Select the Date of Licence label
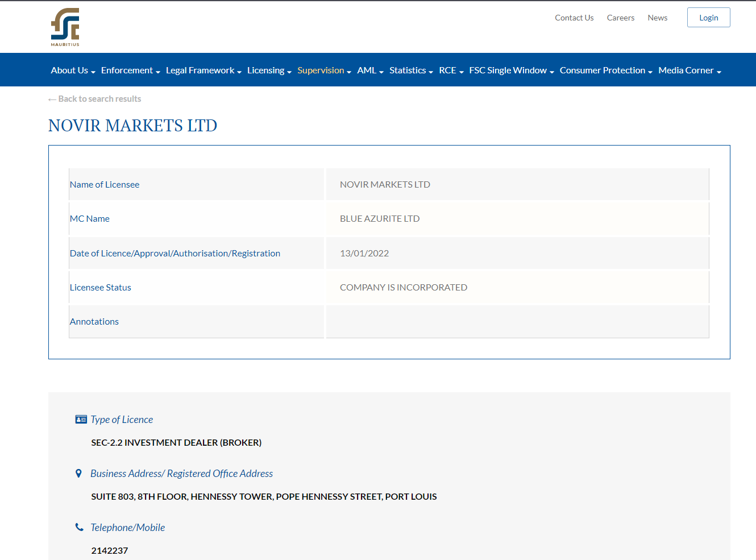This screenshot has width=756, height=560. click(x=175, y=254)
